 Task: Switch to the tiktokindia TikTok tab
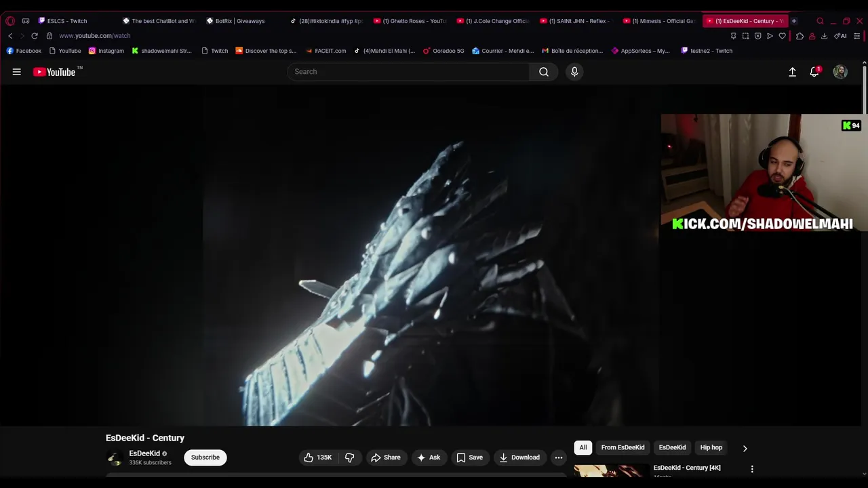[x=327, y=21]
